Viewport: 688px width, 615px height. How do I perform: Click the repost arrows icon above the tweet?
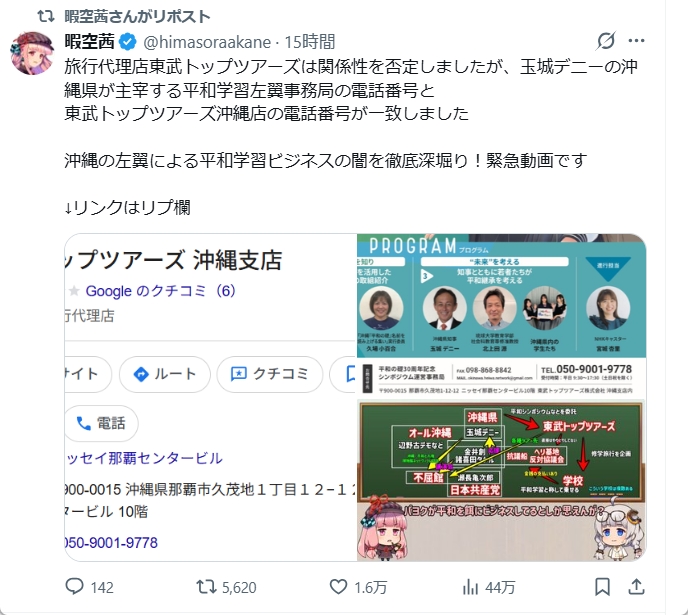46,17
